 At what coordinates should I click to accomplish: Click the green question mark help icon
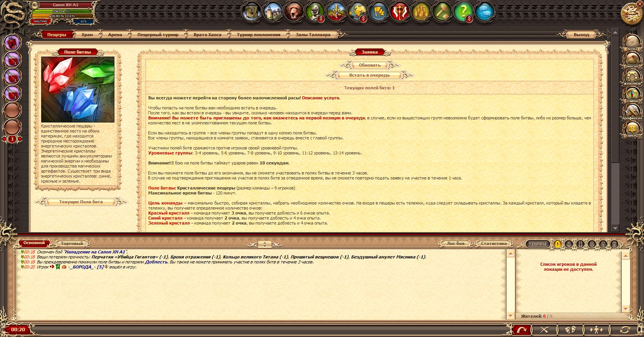[463, 12]
